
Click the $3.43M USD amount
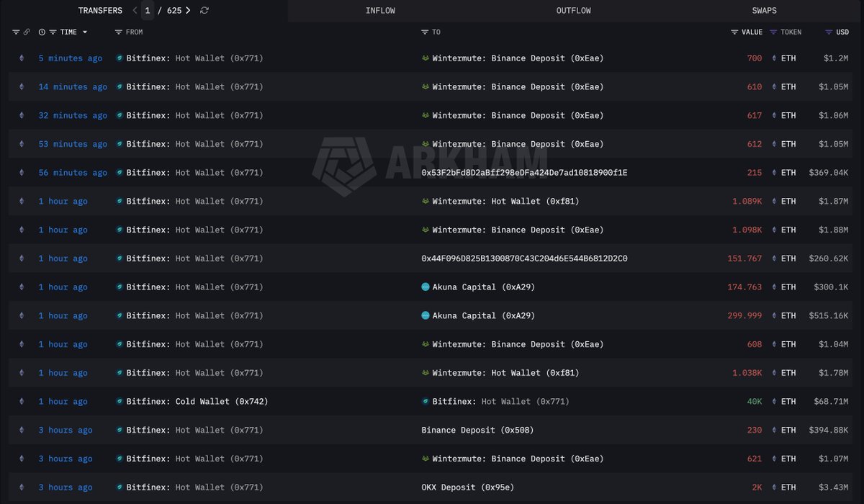click(x=833, y=487)
